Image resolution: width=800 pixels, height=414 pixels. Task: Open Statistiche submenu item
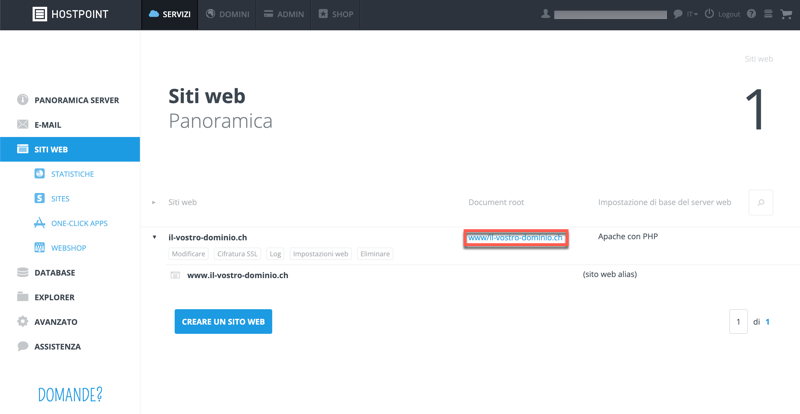click(70, 174)
